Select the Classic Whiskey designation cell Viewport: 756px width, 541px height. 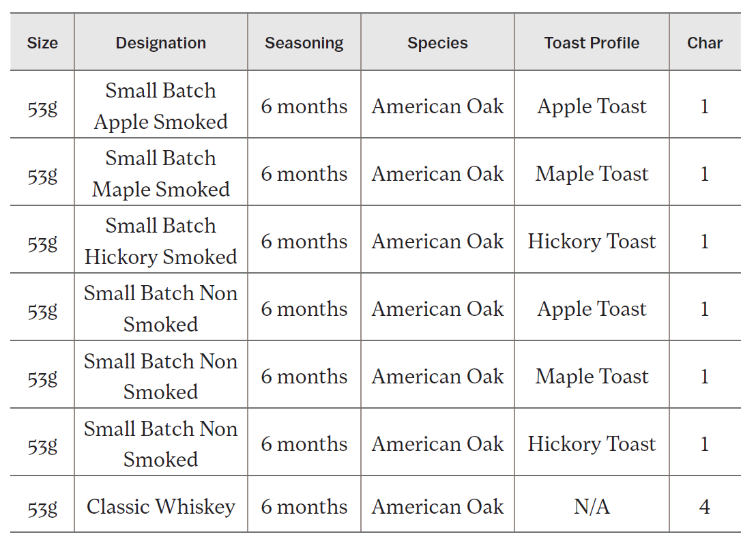pos(160,507)
